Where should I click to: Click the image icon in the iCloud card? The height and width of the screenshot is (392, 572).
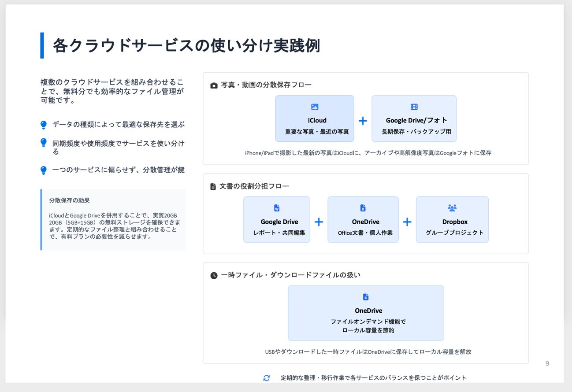pos(315,107)
